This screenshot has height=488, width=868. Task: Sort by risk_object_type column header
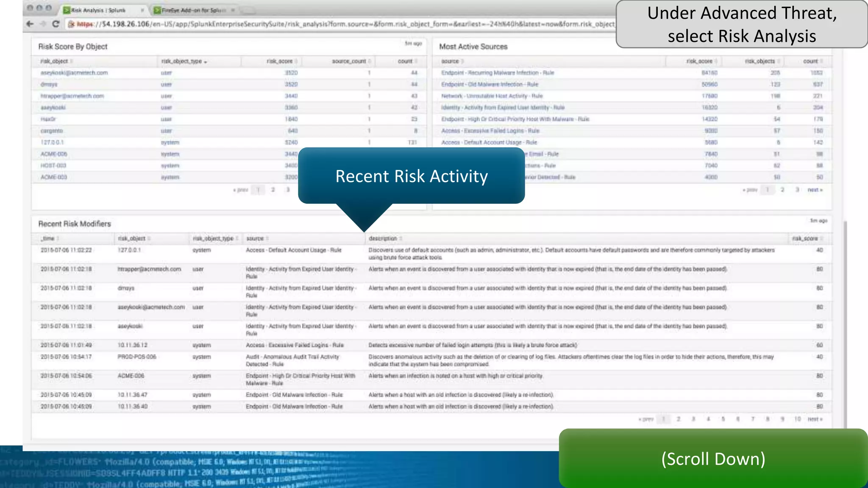coord(184,61)
